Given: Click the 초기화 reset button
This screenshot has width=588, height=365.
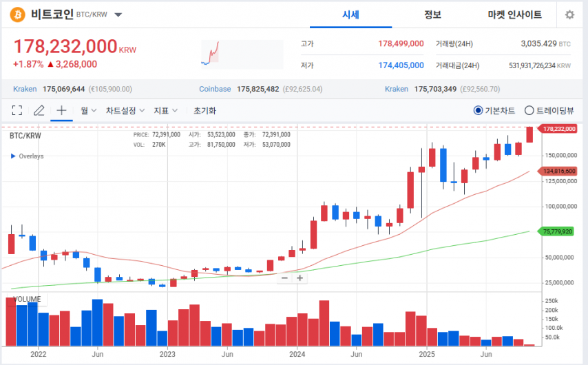Looking at the screenshot, I should (x=204, y=110).
